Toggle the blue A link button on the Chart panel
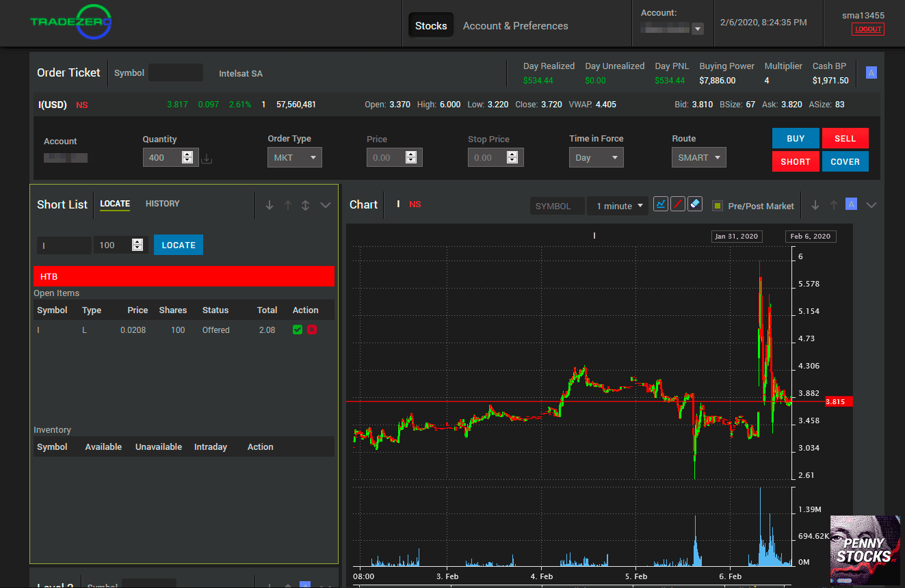 click(x=850, y=204)
